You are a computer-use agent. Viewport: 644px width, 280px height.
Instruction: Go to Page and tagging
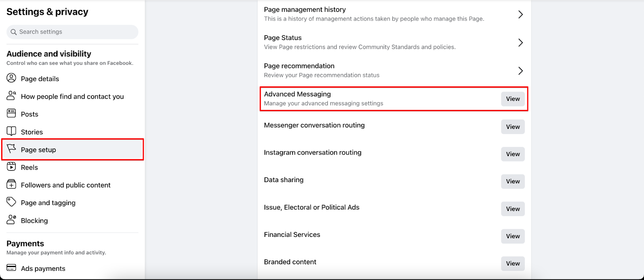(x=72, y=203)
